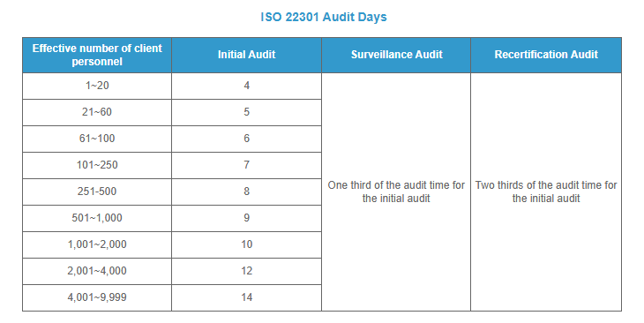This screenshot has height=323, width=644.
Task: Select the 1~20 personnel cell
Action: coord(97,86)
